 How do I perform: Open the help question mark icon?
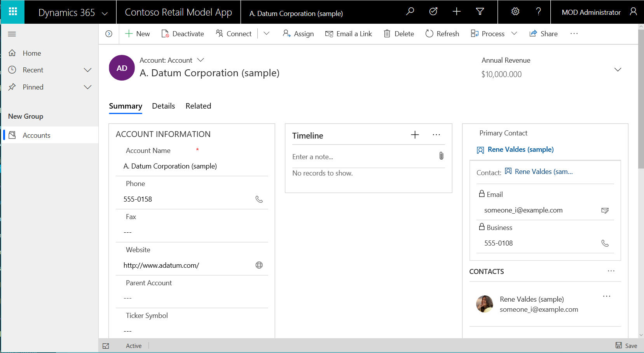[x=538, y=12]
